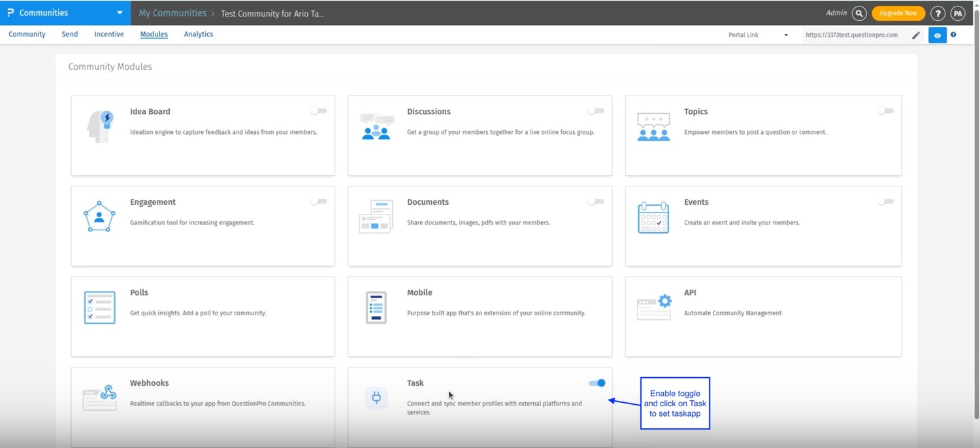Screen dimensions: 980x448
Task: Go to My Communities breadcrumb link
Action: pyautogui.click(x=172, y=13)
